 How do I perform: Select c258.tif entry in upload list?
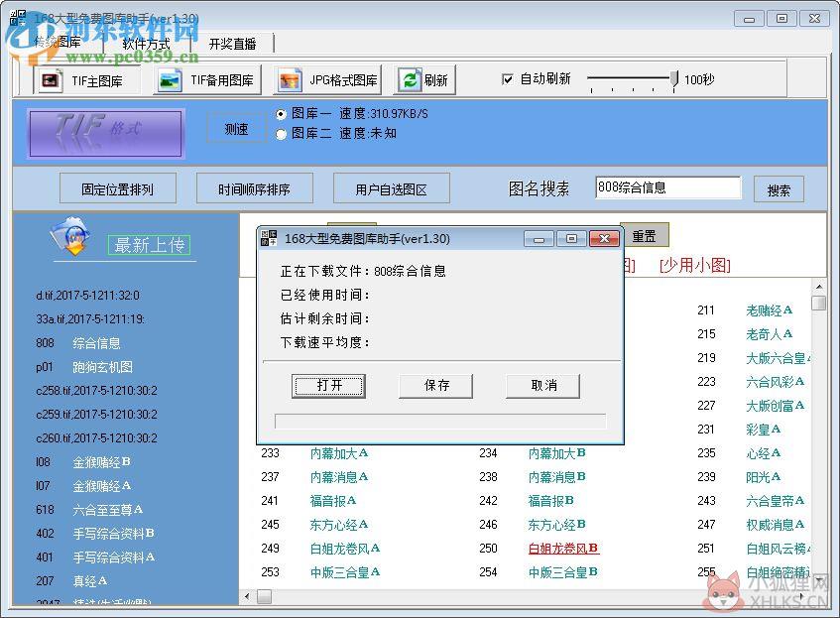tap(96, 391)
